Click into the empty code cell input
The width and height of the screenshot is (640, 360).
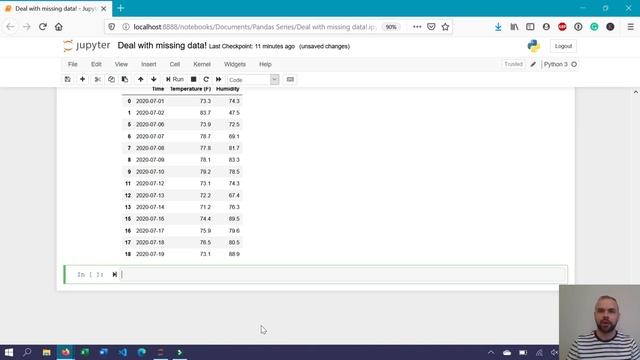[x=343, y=274]
